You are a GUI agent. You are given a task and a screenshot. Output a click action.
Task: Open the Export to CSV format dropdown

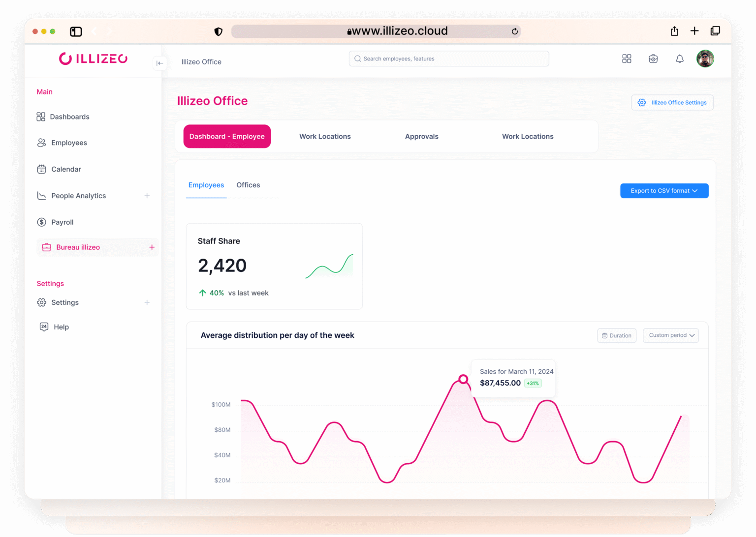pyautogui.click(x=664, y=191)
